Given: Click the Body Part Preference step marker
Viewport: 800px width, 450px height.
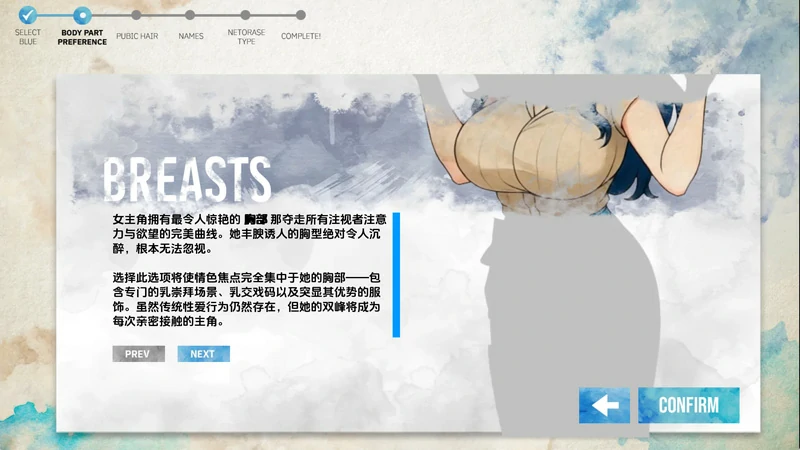Looking at the screenshot, I should 82,15.
